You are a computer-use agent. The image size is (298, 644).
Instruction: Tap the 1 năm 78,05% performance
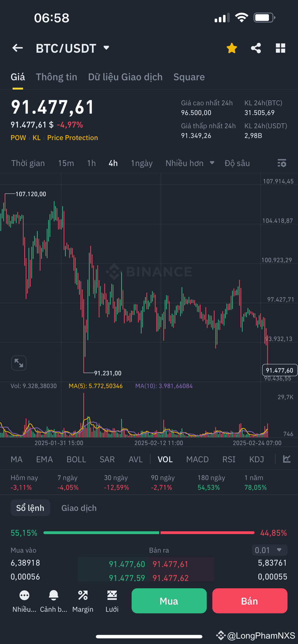pos(256,483)
